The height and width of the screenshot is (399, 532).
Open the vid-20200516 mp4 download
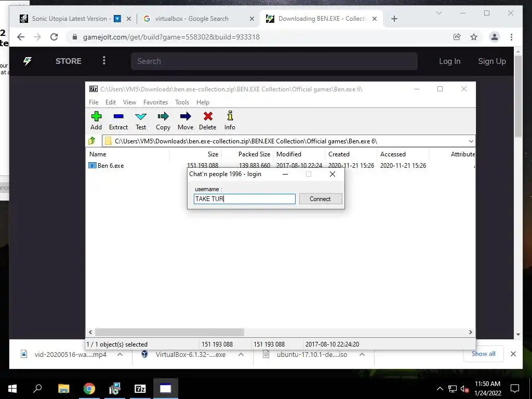tap(70, 354)
